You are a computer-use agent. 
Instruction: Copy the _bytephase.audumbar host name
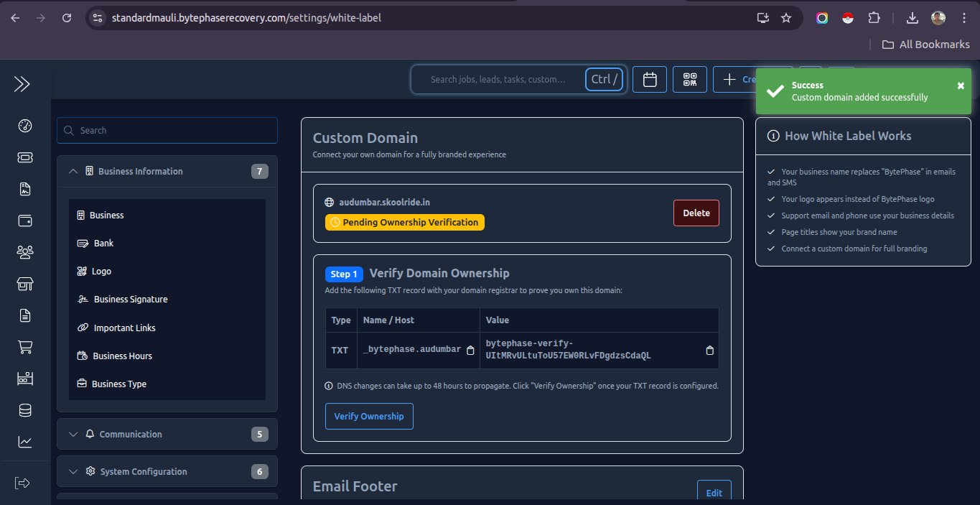470,350
